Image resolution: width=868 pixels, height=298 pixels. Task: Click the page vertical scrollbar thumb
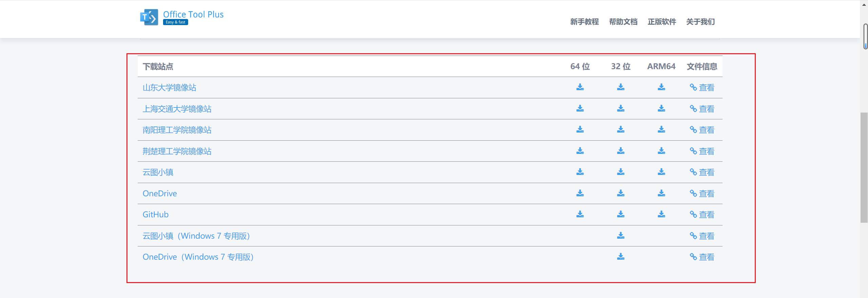point(864,167)
